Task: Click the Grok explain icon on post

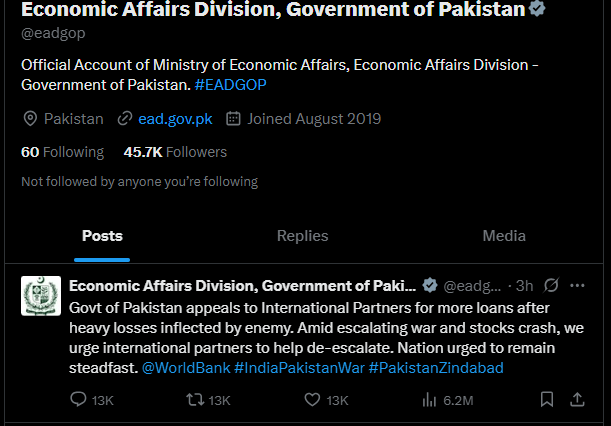Action: tap(550, 285)
